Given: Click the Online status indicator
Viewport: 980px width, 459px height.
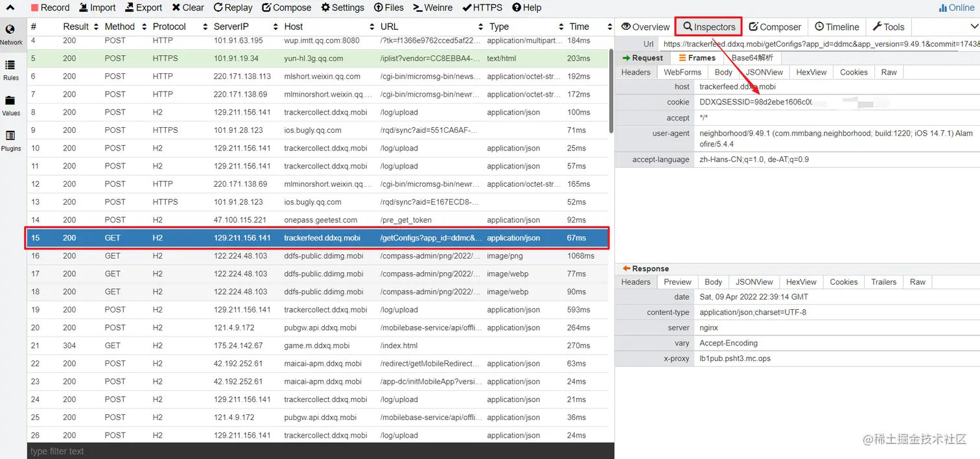Looking at the screenshot, I should 956,8.
